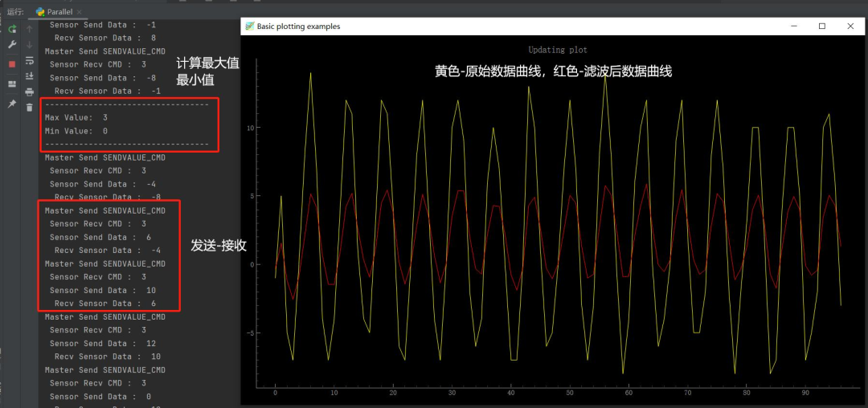Open run configuration wrench icon
Screen dimensions: 868x408
pos(12,45)
